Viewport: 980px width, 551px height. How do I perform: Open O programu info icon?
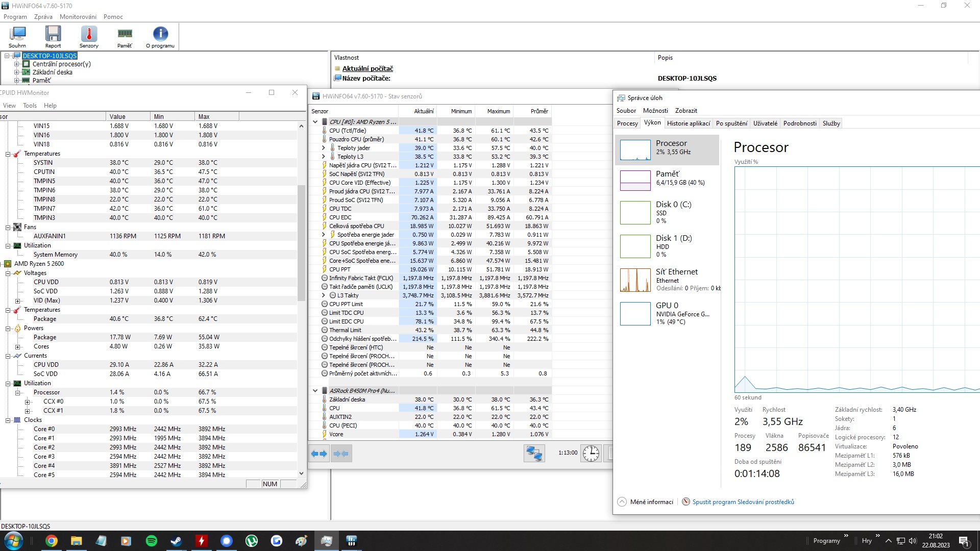point(160,37)
